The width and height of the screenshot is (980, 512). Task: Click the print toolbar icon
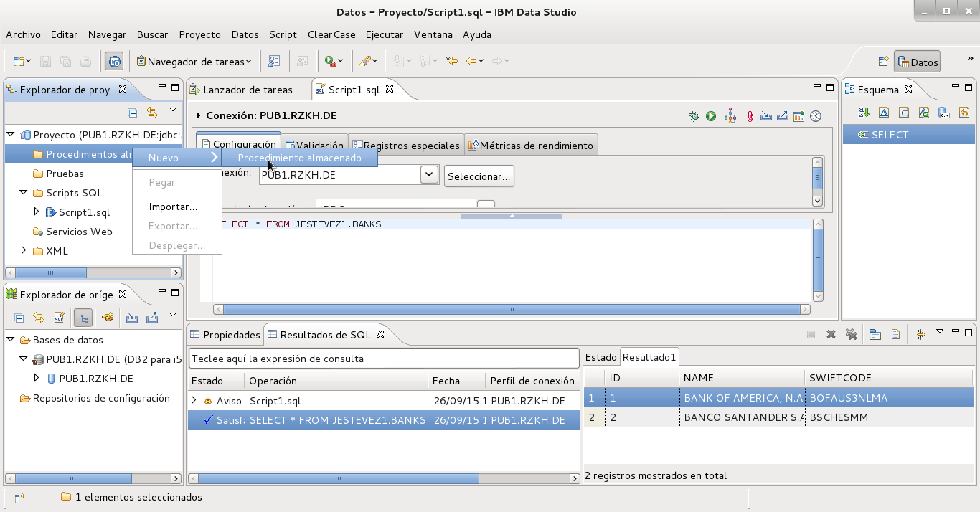pos(85,62)
